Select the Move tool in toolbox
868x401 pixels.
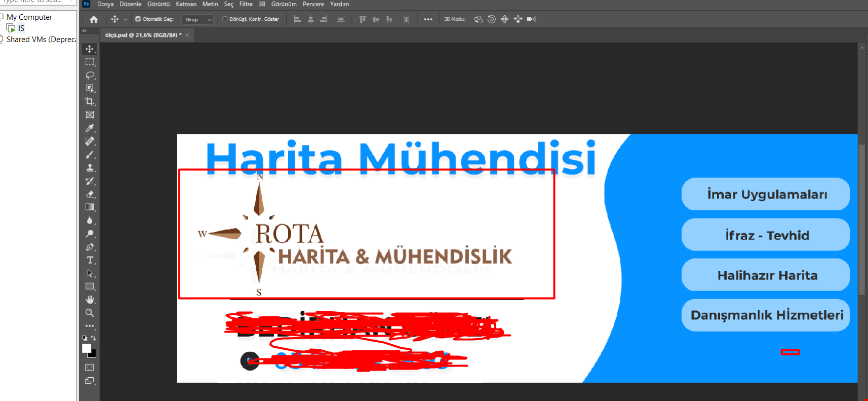(x=90, y=49)
